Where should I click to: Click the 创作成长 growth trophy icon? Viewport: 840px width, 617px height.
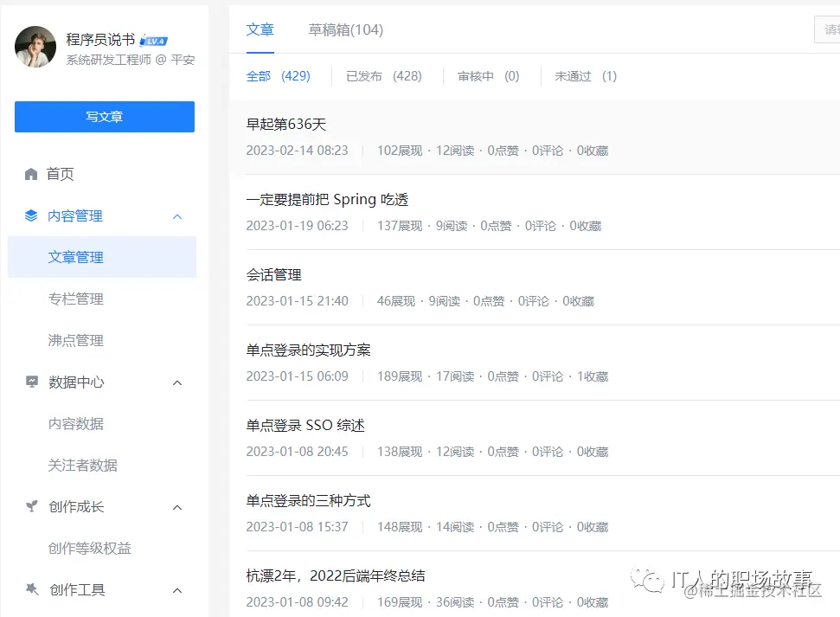pyautogui.click(x=33, y=507)
